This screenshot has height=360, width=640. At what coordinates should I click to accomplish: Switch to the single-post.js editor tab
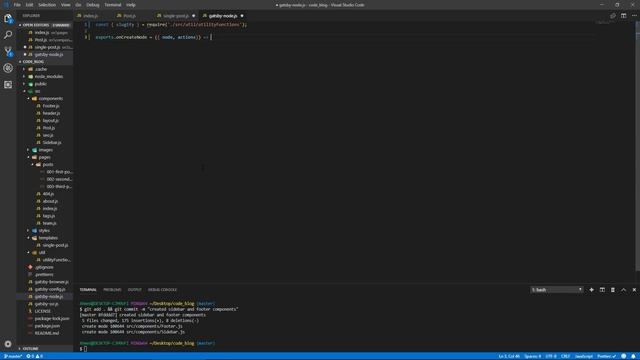click(176, 16)
